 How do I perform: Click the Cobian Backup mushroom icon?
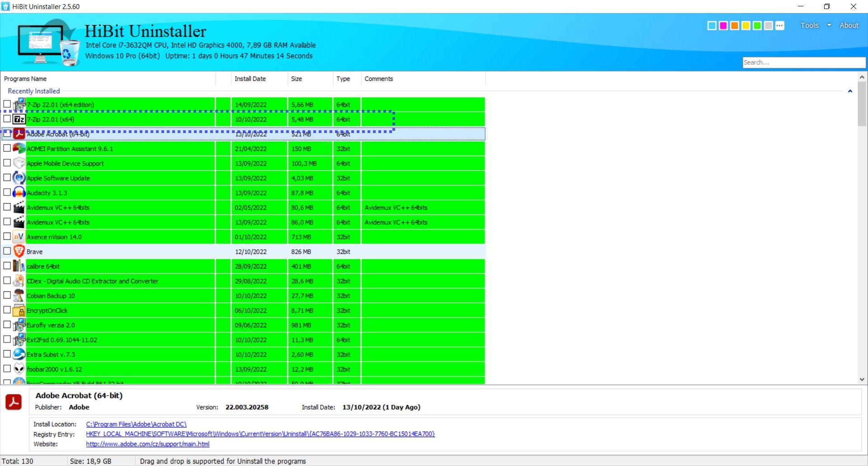click(x=19, y=295)
